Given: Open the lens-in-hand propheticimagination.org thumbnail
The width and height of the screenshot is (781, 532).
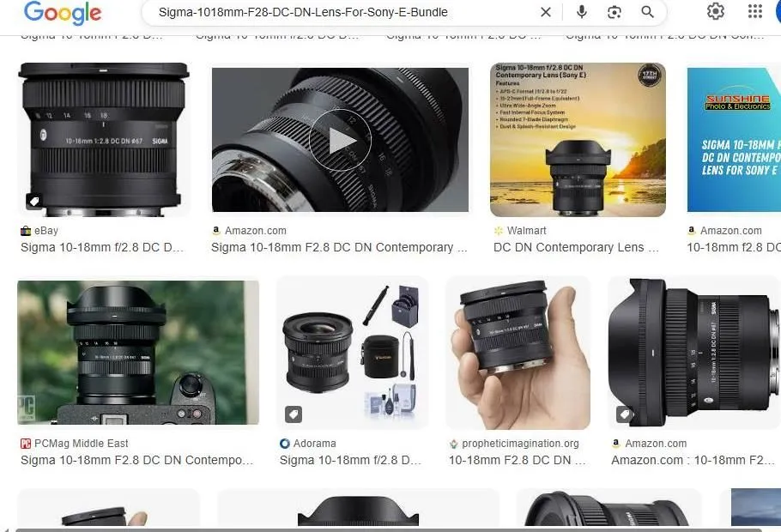Looking at the screenshot, I should (518, 353).
